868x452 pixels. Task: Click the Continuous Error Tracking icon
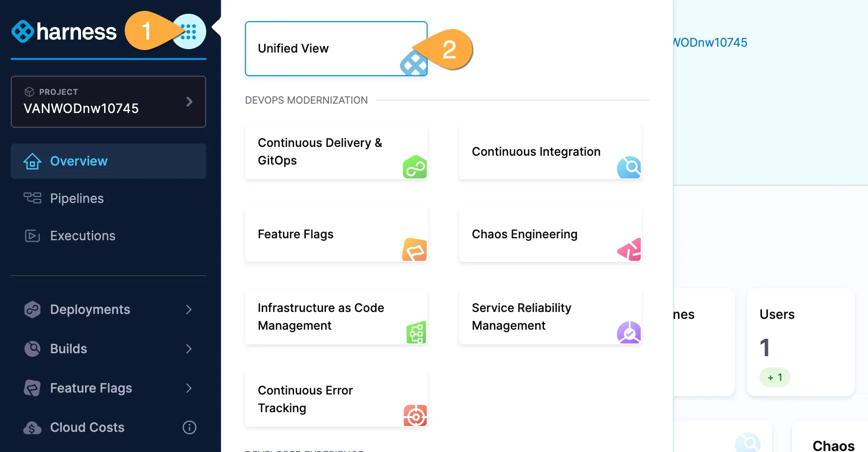click(415, 416)
